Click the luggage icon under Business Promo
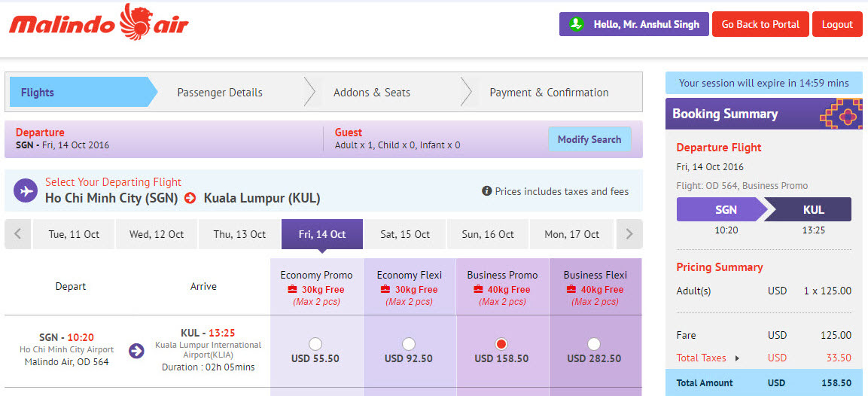Screen dimensions: 868x396 click(x=479, y=289)
